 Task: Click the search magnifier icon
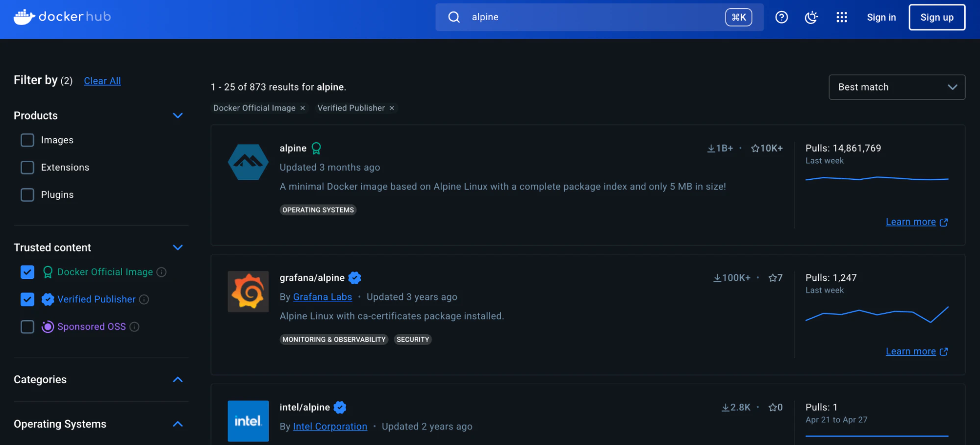pos(454,17)
